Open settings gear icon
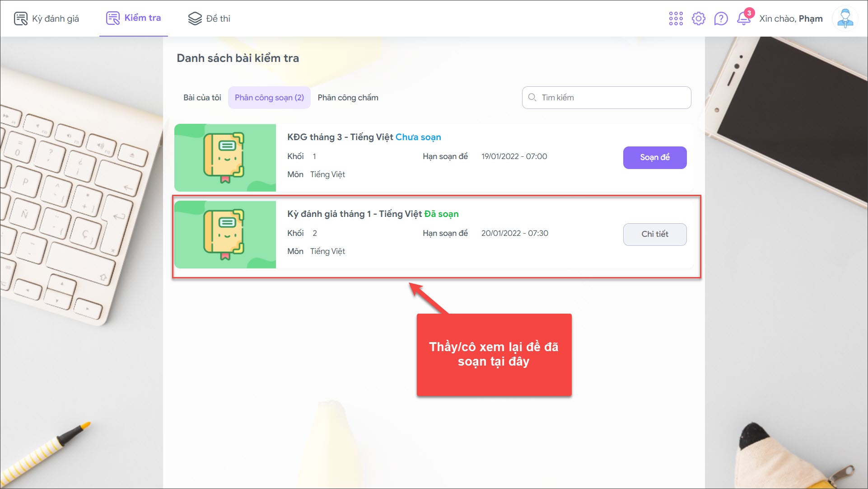Image resolution: width=868 pixels, height=489 pixels. pos(698,19)
